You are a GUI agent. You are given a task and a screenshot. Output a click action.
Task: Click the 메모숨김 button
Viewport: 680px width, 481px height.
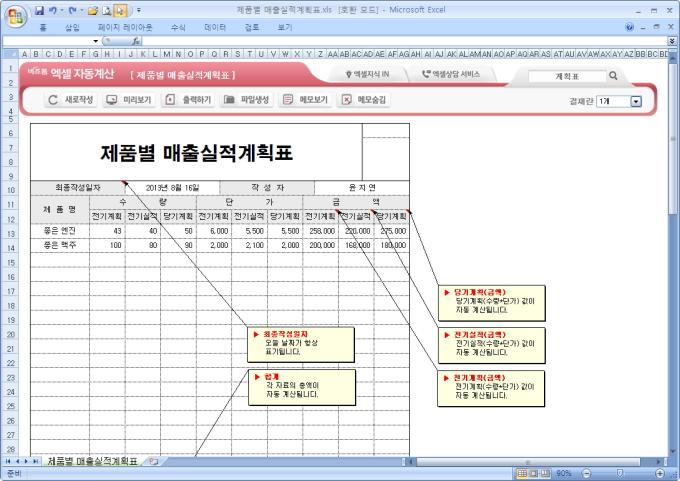pyautogui.click(x=363, y=100)
